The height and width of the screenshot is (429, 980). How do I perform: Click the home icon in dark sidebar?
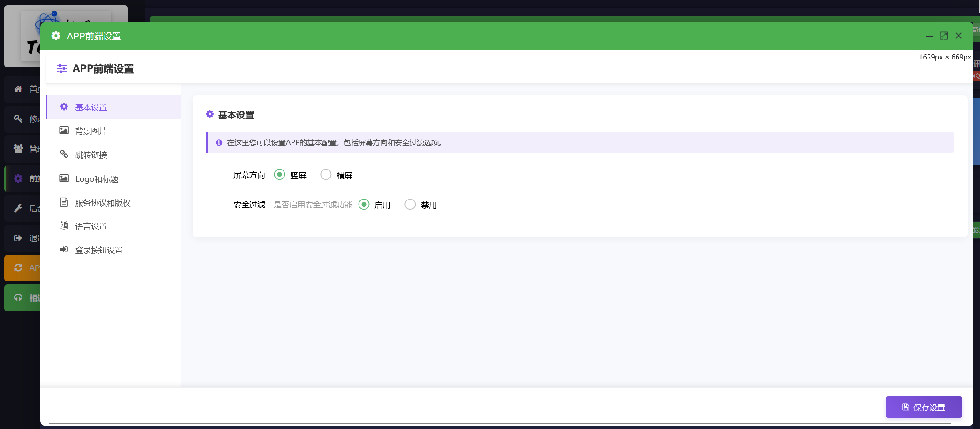click(x=18, y=89)
